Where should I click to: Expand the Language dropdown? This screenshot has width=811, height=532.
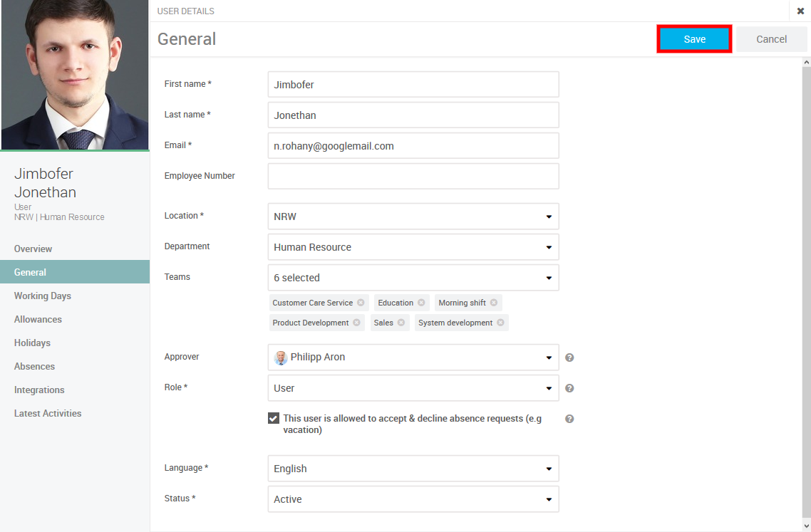(x=413, y=469)
